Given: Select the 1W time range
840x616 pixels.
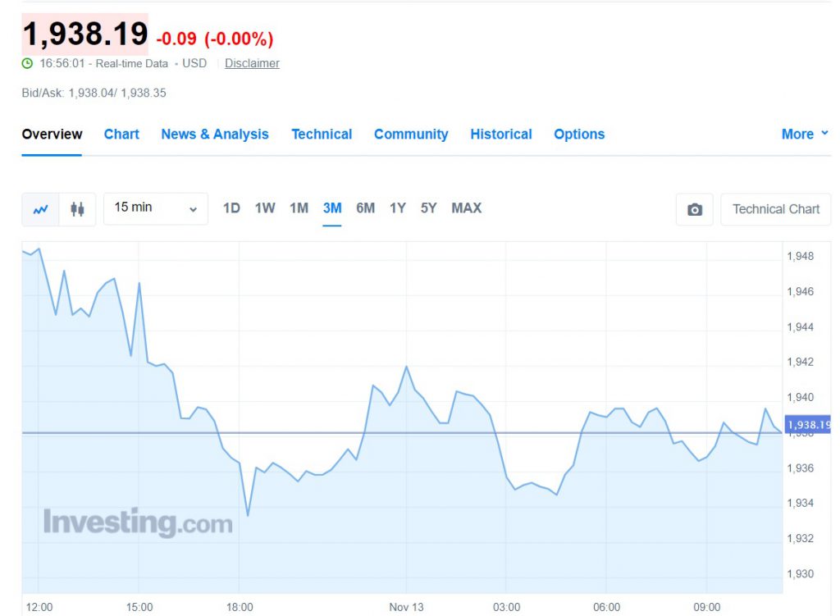Looking at the screenshot, I should tap(265, 208).
